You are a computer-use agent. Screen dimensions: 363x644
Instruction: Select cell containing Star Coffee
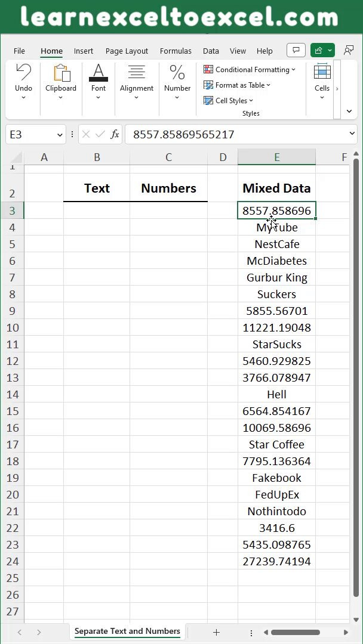point(276,444)
